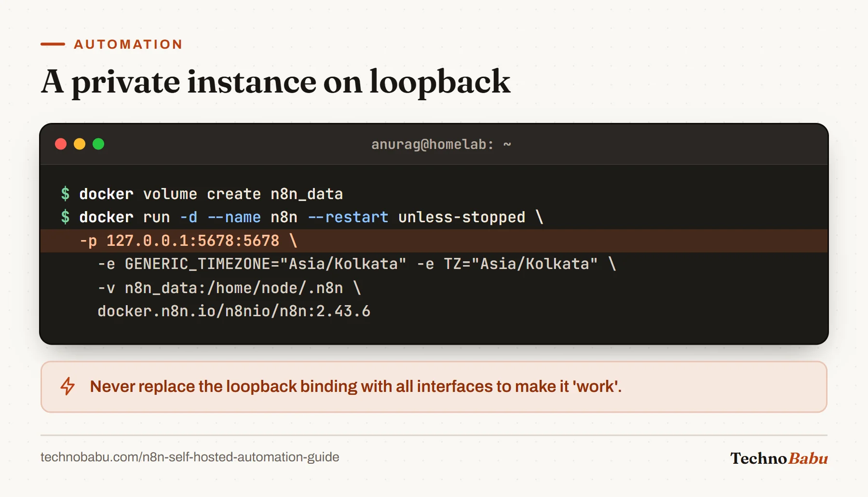Select the terminal title anurag@homelab: ~
The width and height of the screenshot is (868, 497).
tap(441, 144)
